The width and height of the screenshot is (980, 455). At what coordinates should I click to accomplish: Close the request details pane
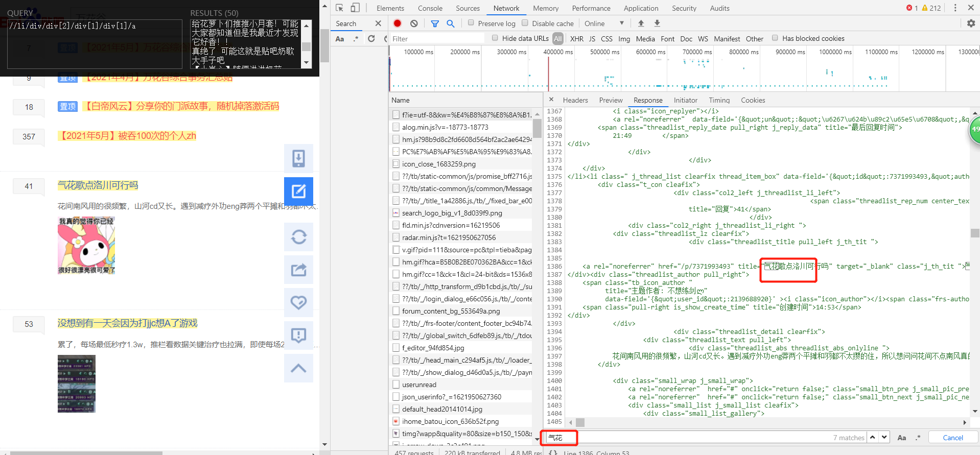tap(551, 100)
